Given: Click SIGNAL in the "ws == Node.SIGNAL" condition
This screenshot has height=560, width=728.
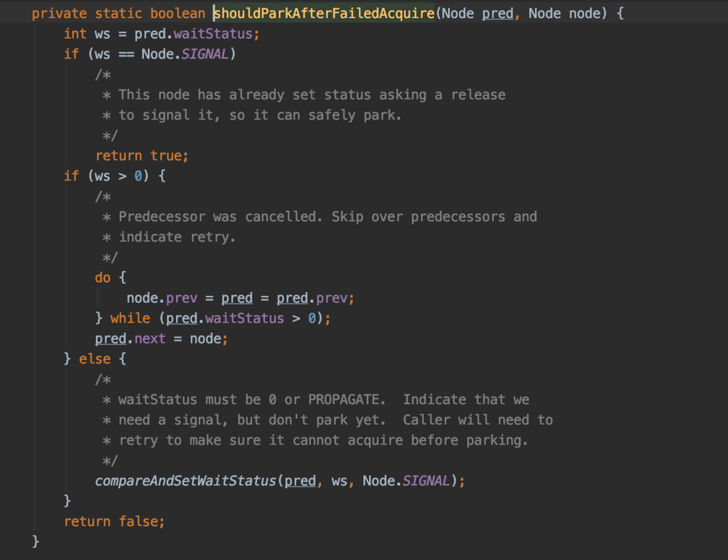Looking at the screenshot, I should click(205, 54).
